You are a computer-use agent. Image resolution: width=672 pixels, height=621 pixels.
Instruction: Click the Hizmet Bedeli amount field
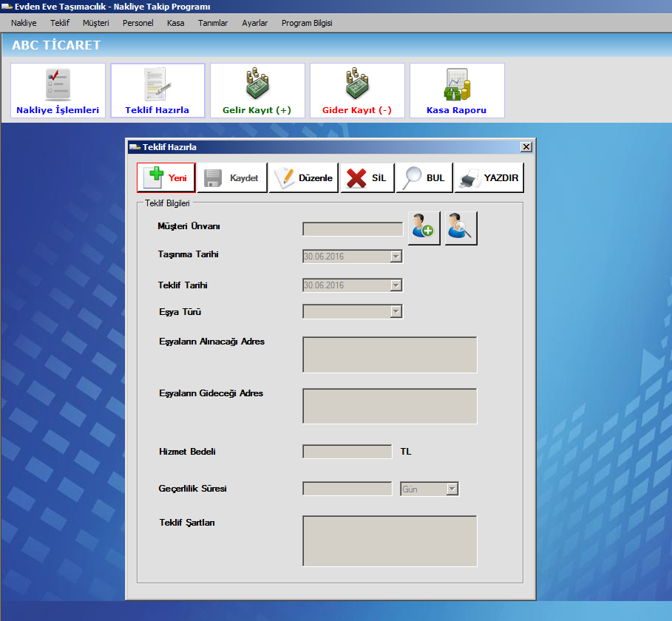click(347, 452)
